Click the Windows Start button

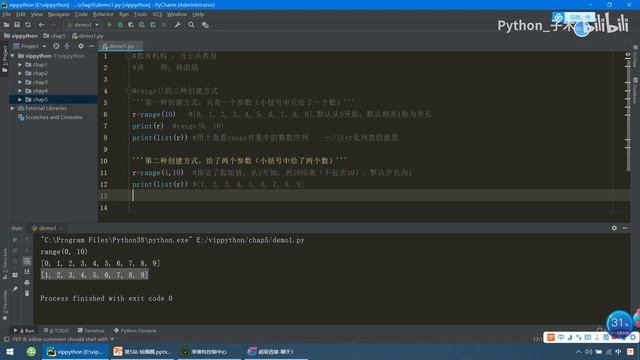(10, 351)
